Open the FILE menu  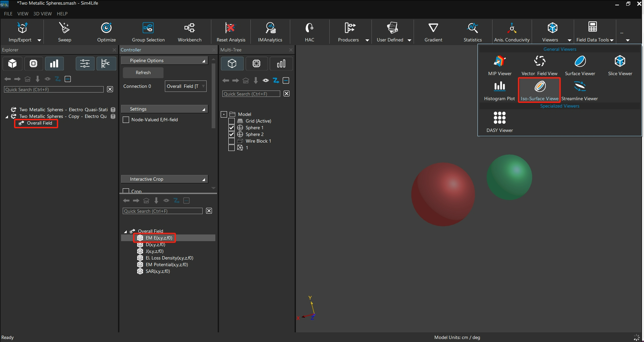8,14
